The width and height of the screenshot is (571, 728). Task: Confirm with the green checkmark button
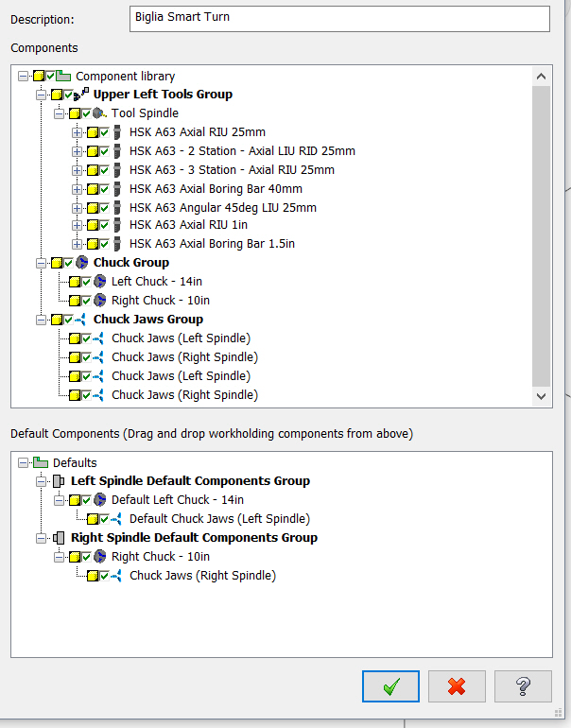click(390, 686)
